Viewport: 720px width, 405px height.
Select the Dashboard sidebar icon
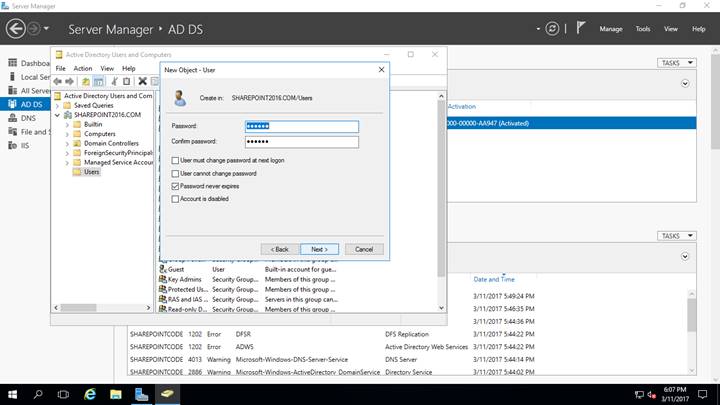(12, 63)
